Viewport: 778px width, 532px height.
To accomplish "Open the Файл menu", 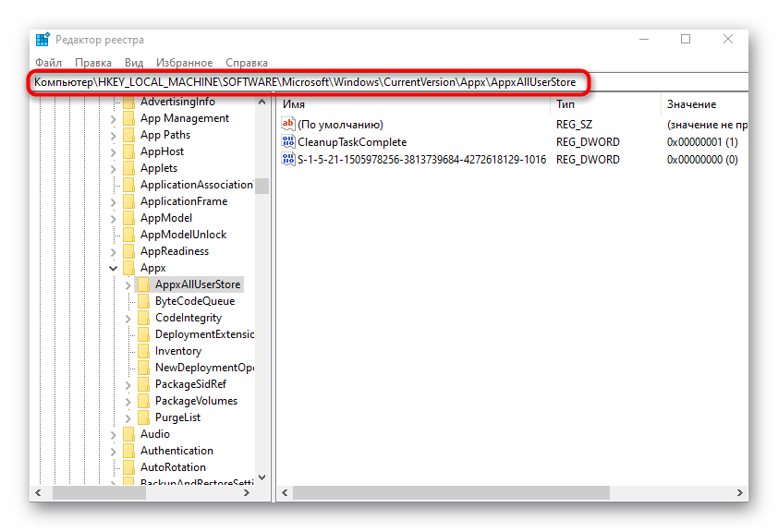I will 48,63.
